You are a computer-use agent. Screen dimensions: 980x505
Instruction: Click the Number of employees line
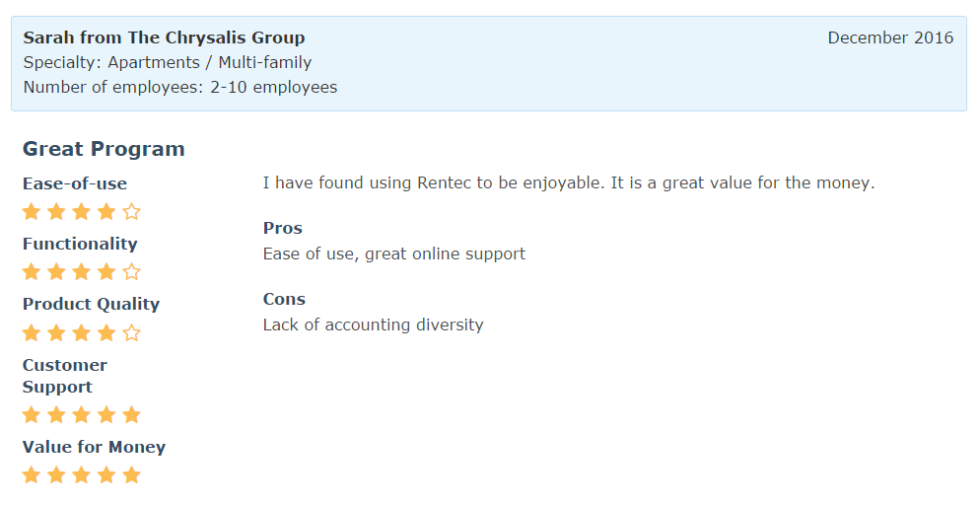[179, 88]
